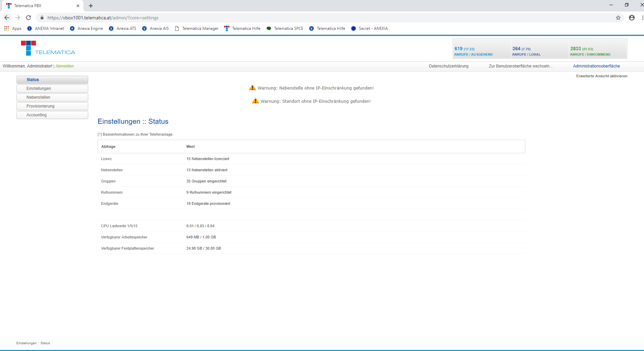This screenshot has height=351, width=644.
Task: Open a new browser tab with the plus icon
Action: point(91,6)
